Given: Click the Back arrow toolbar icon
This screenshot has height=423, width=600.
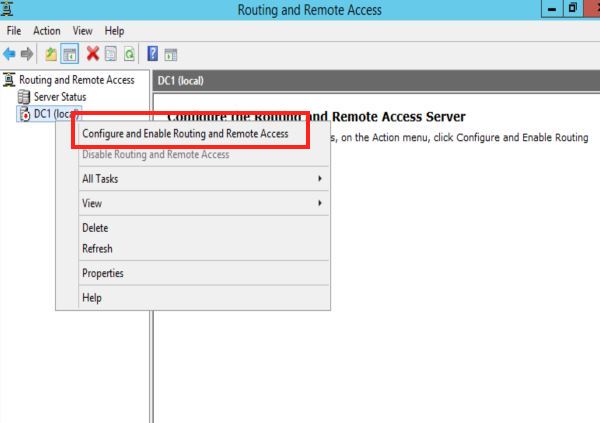Looking at the screenshot, I should [x=9, y=54].
